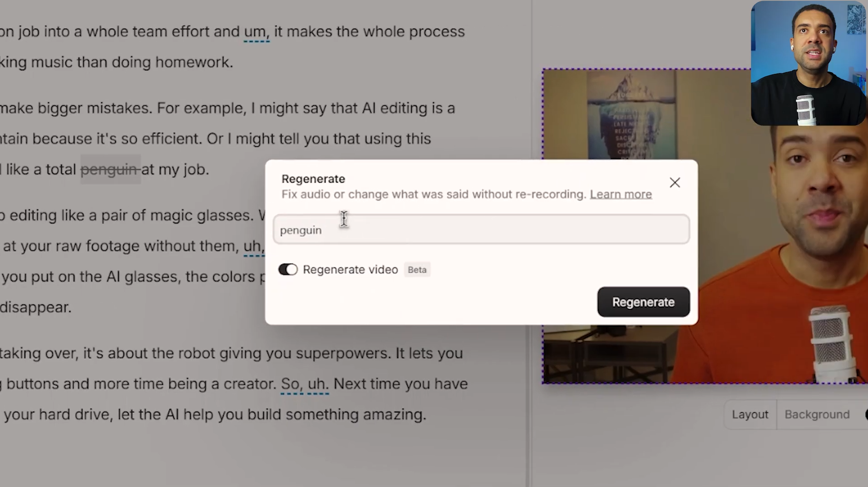Open the "Learn more" link
This screenshot has height=487, width=868.
pos(621,194)
